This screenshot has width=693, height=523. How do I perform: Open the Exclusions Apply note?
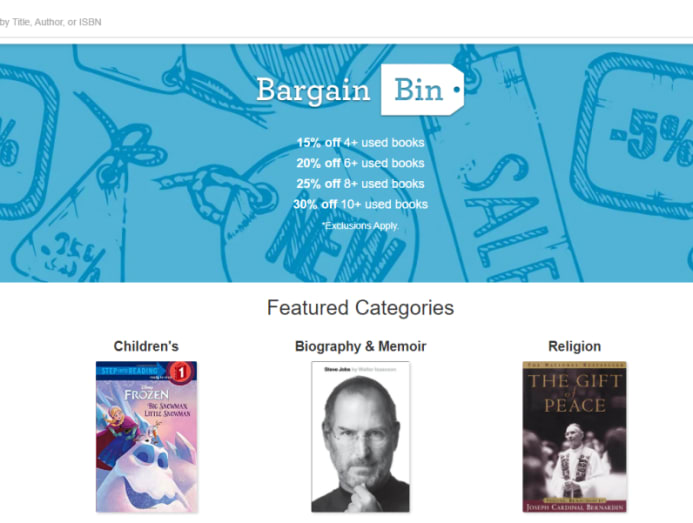[x=360, y=226]
